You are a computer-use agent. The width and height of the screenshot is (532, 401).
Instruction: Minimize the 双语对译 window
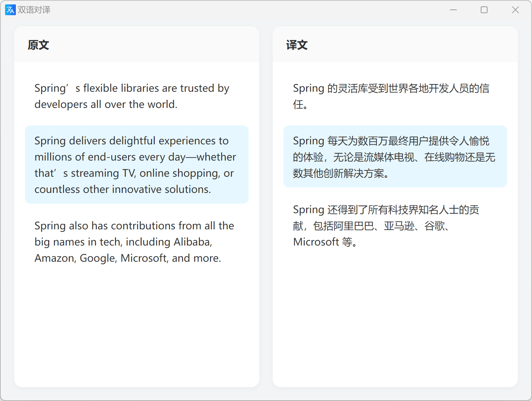453,10
